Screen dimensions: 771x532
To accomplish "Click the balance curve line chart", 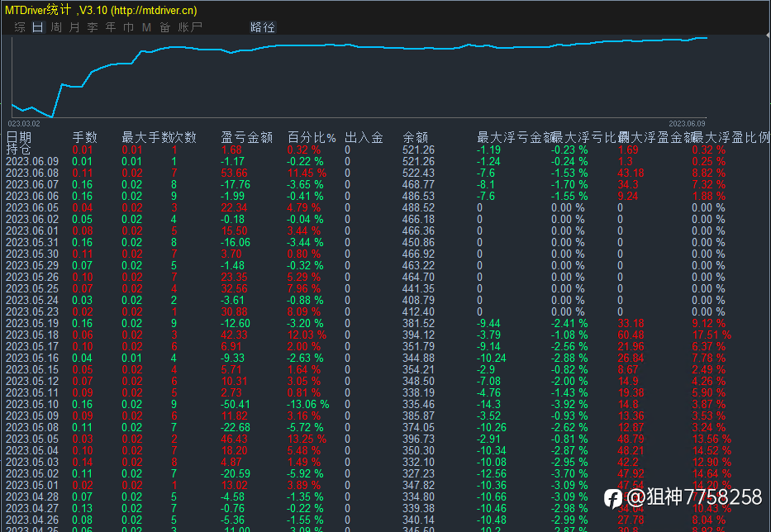I will (359, 77).
